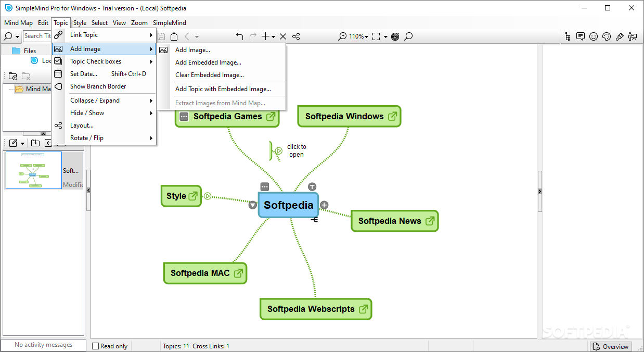
Task: Click the plus handle on Softpedia topic
Action: tap(324, 205)
